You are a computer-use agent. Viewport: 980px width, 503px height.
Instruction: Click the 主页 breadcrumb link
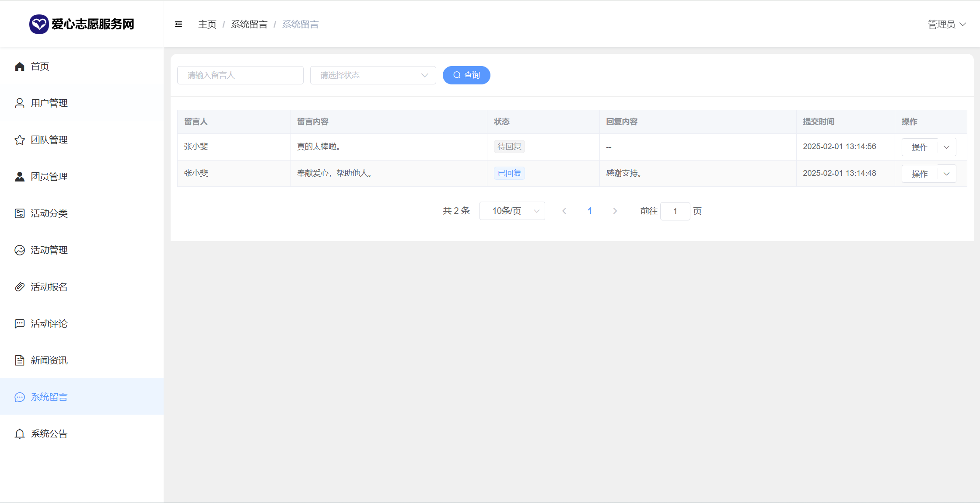point(207,24)
